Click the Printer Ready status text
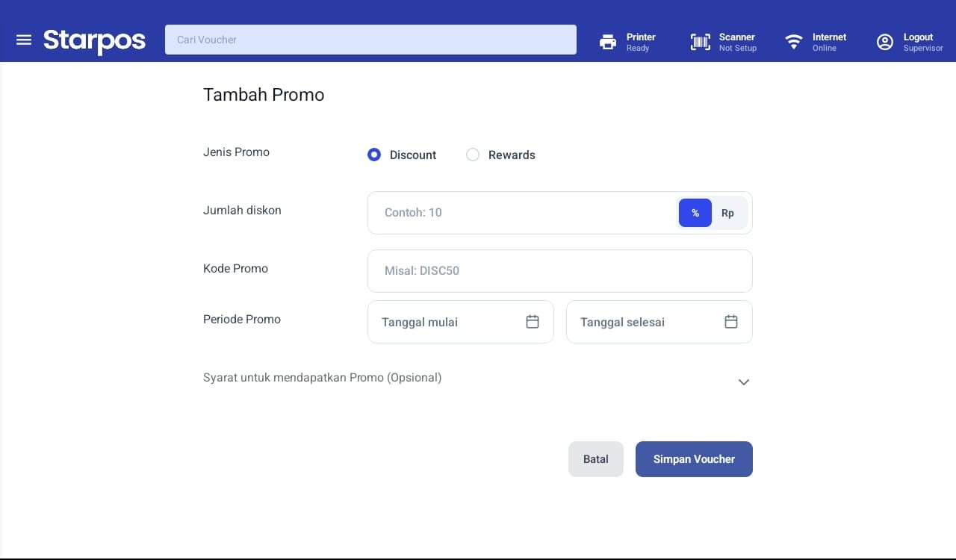 click(641, 42)
